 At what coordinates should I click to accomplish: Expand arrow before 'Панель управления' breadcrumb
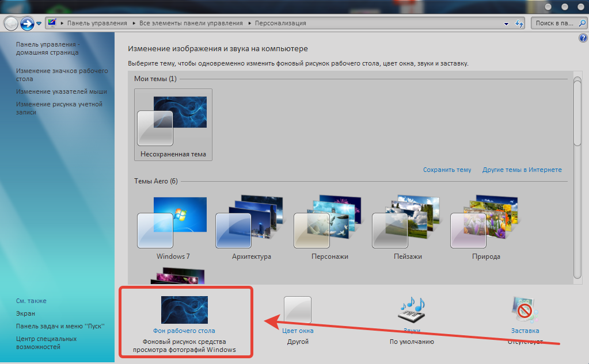[62, 23]
